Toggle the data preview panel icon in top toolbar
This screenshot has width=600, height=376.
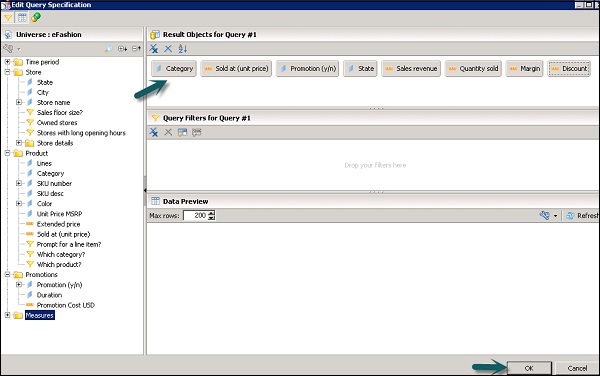[x=22, y=18]
